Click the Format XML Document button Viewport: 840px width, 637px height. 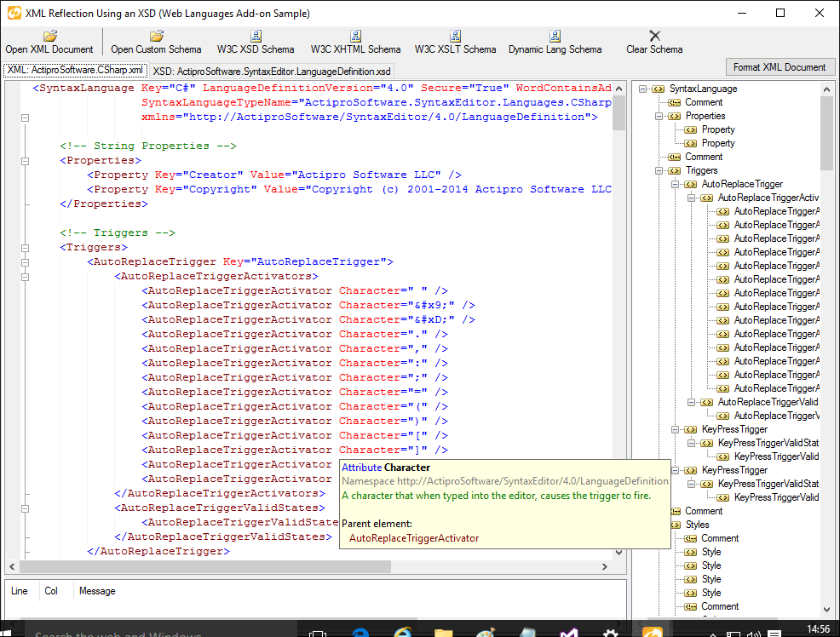tap(780, 67)
